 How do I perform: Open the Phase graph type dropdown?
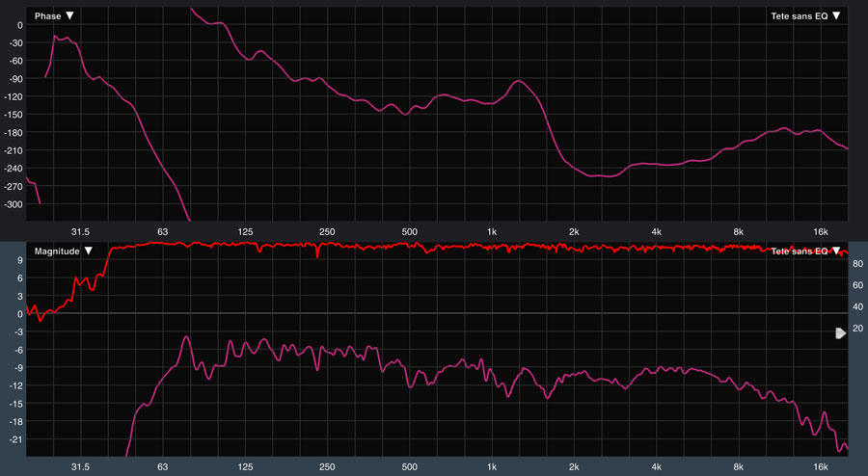coord(54,16)
